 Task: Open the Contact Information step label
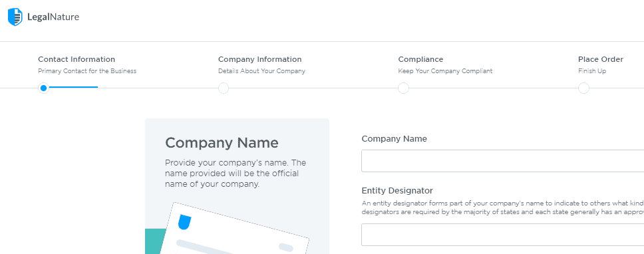point(77,59)
